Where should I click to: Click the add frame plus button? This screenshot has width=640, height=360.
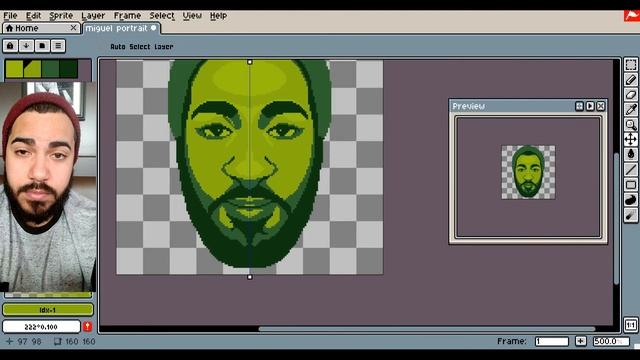pyautogui.click(x=580, y=341)
